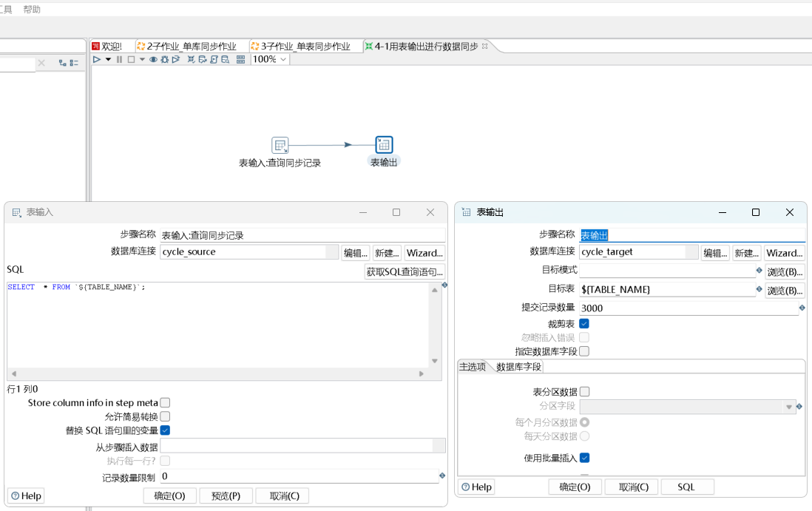Enable the 表分区数据 checkbox
The width and height of the screenshot is (812, 511).
(x=585, y=391)
